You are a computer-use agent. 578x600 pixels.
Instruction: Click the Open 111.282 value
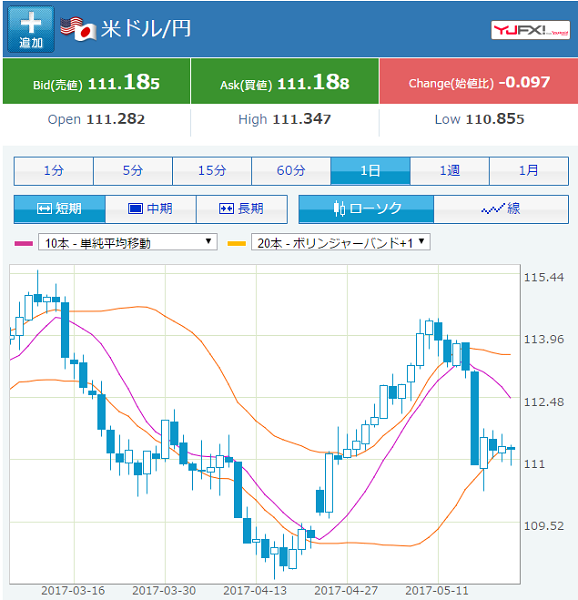[x=96, y=119]
